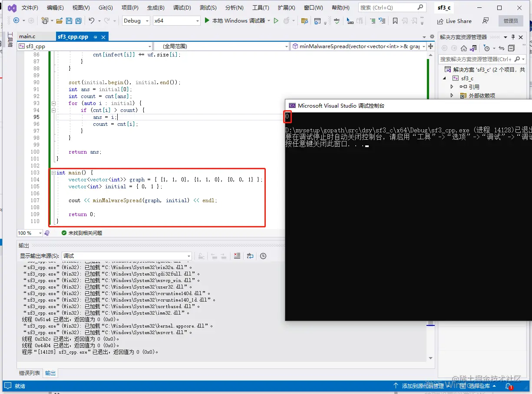532x394 pixels.
Task: Select solution 'sf3_c' node in Solution Explorer
Action: 485,69
